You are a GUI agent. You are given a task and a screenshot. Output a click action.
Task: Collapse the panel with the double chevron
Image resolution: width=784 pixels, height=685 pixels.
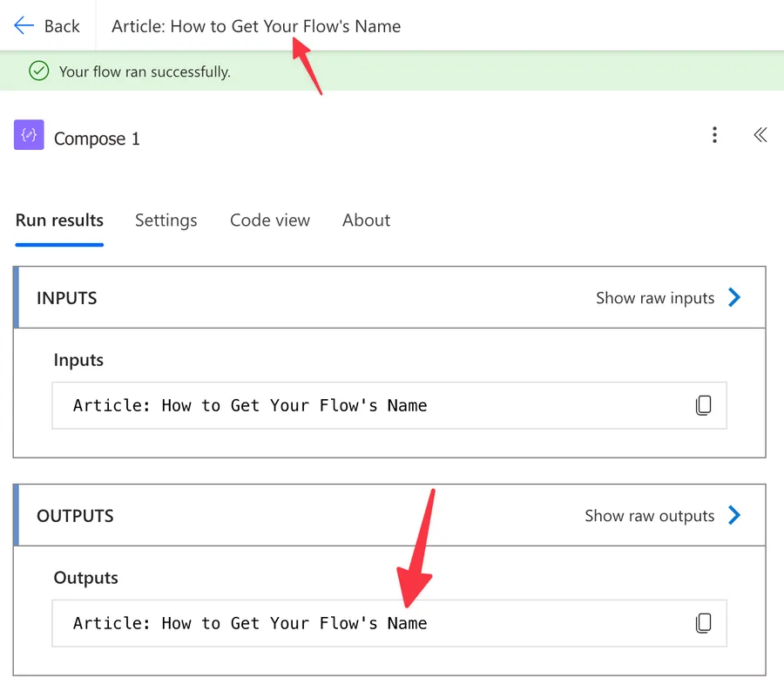(x=760, y=135)
